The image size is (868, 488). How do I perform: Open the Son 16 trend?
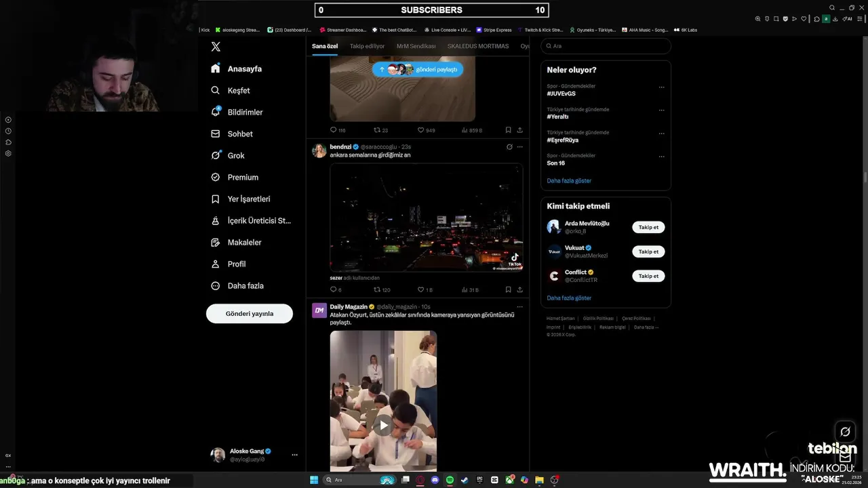[x=556, y=163]
